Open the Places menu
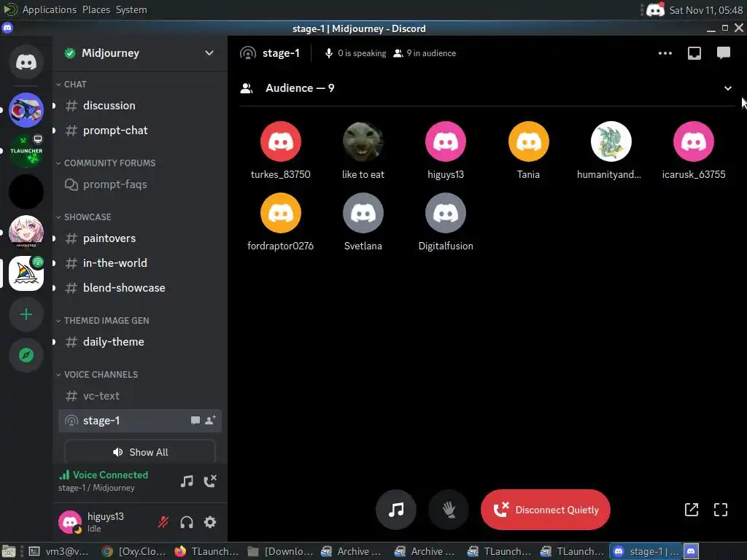 click(96, 9)
